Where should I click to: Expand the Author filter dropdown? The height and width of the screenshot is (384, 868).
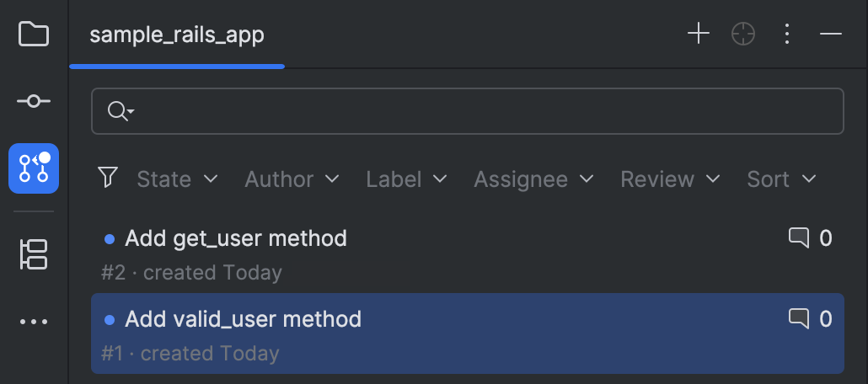pos(292,179)
